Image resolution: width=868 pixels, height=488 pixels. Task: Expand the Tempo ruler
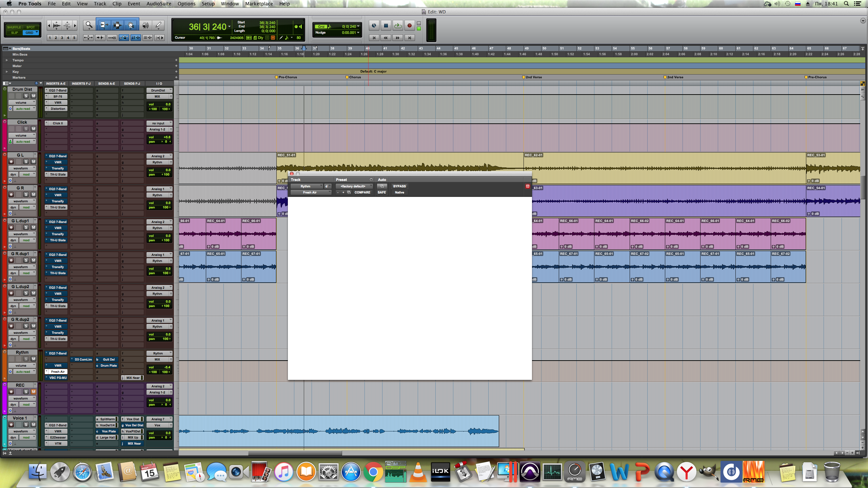pyautogui.click(x=6, y=60)
